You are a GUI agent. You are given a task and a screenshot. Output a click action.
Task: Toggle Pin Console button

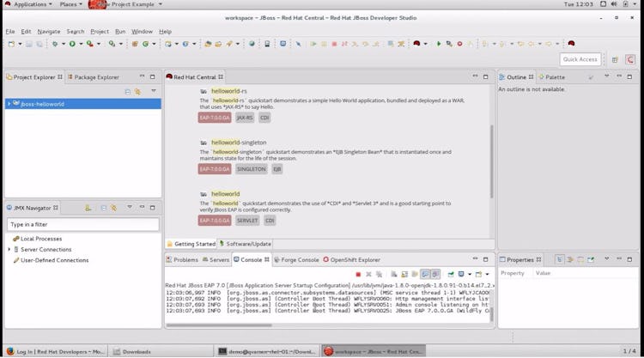[451, 274]
